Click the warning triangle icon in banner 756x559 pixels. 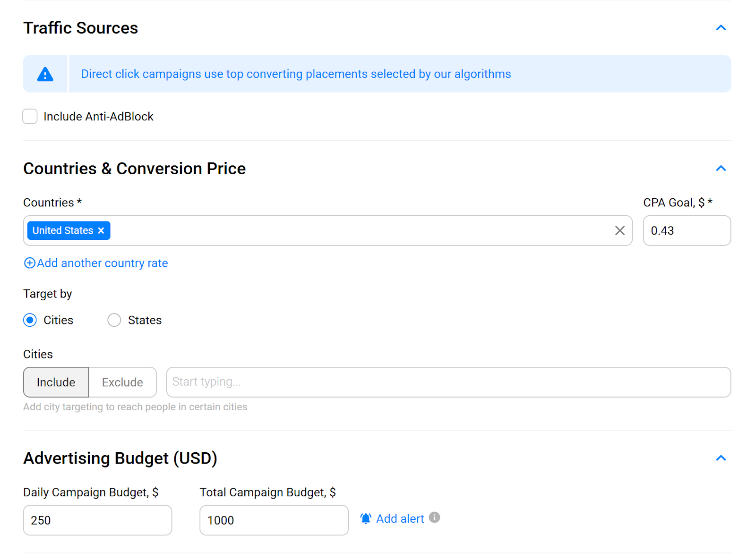click(x=45, y=74)
